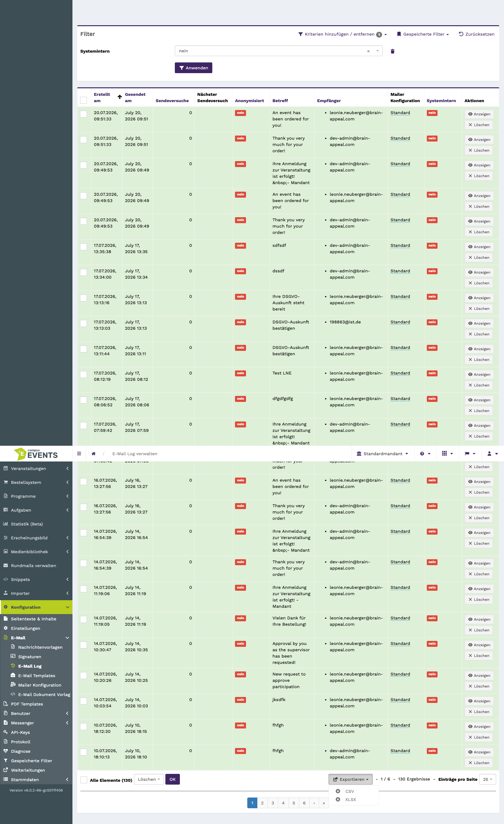504x824 pixels.
Task: Expand the Veranstaltungen sidebar section
Action: click(x=36, y=468)
